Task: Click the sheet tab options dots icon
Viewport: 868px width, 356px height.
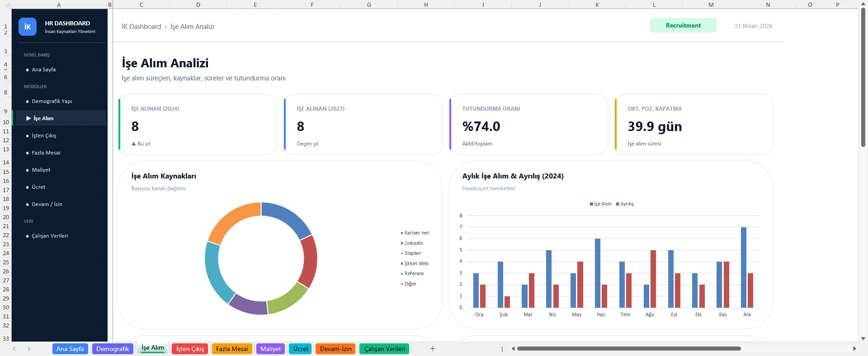Action: click(502, 349)
